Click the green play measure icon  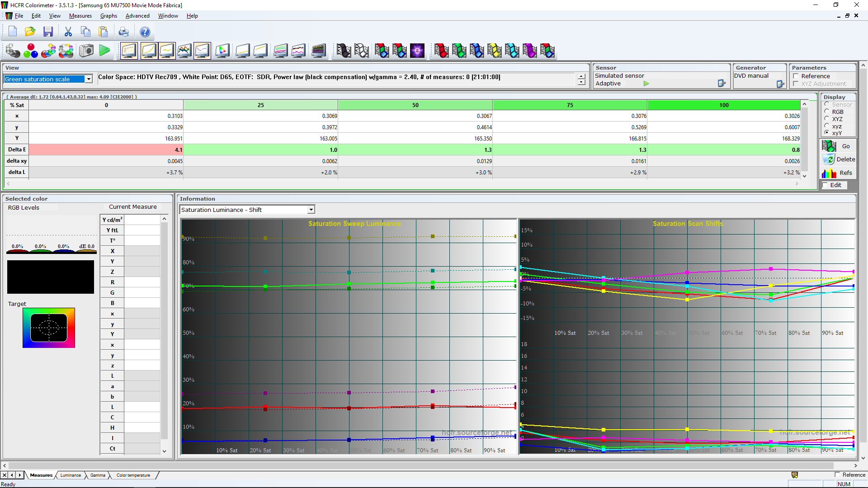pos(104,51)
